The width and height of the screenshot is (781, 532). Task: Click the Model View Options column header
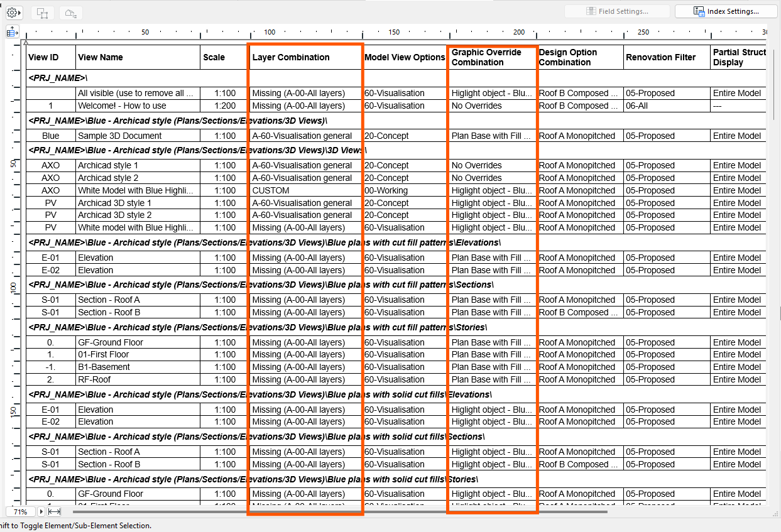pyautogui.click(x=405, y=57)
